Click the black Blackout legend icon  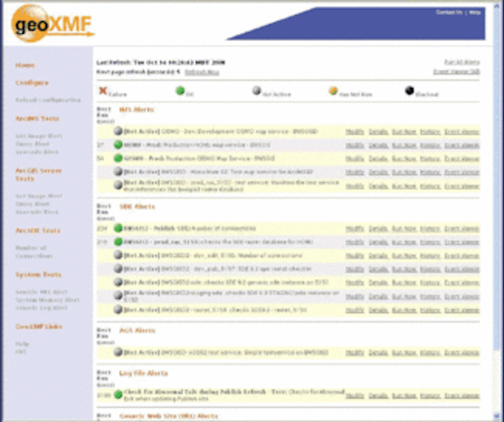[x=409, y=91]
